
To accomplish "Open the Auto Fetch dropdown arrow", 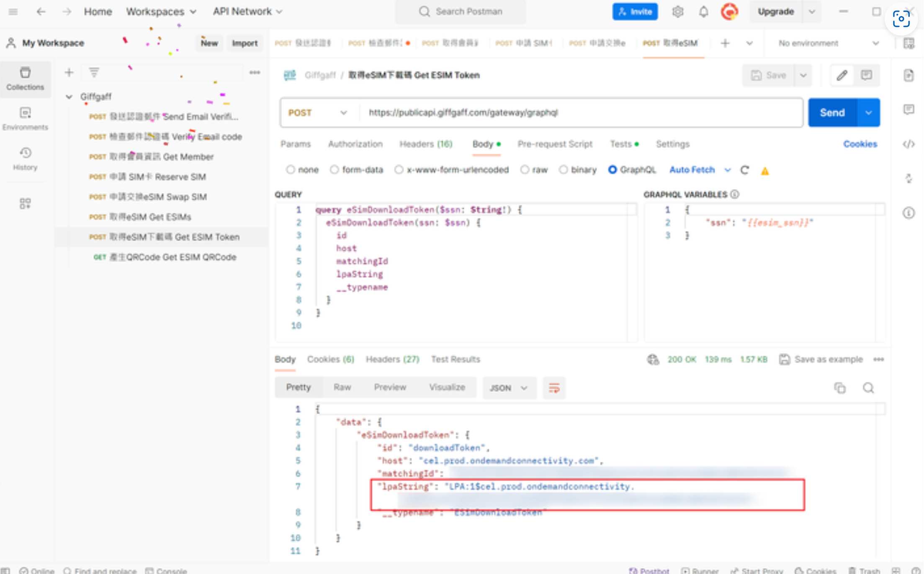I will coord(728,170).
